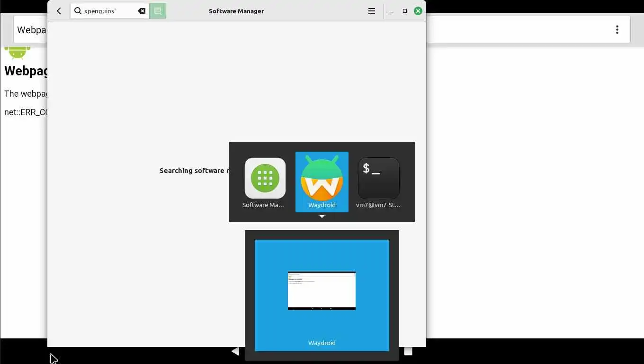Image resolution: width=644 pixels, height=364 pixels.
Task: Select Software Manager in the window switcher
Action: point(265,182)
